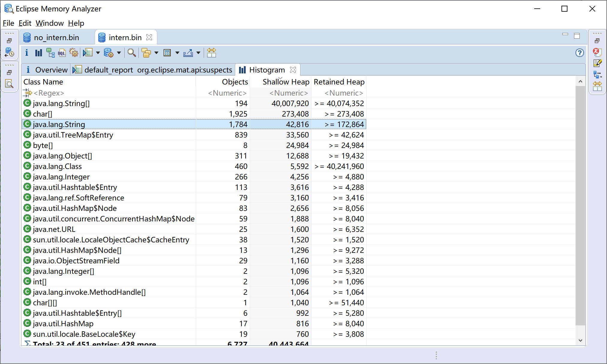Close the Histogram tab
This screenshot has height=364, width=607.
pyautogui.click(x=293, y=70)
